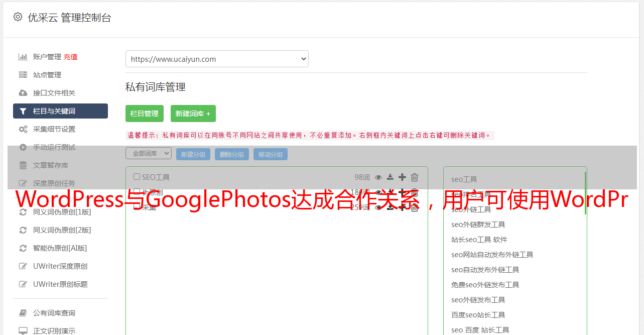Click the edit icon of UWriter原创标题
This screenshot has height=335, width=644.
tap(23, 284)
